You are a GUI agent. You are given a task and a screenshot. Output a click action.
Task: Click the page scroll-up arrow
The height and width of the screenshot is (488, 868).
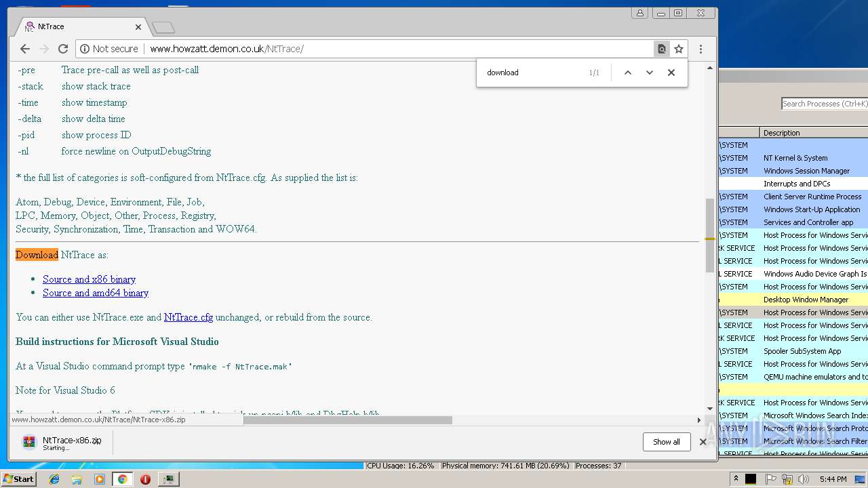coord(710,68)
